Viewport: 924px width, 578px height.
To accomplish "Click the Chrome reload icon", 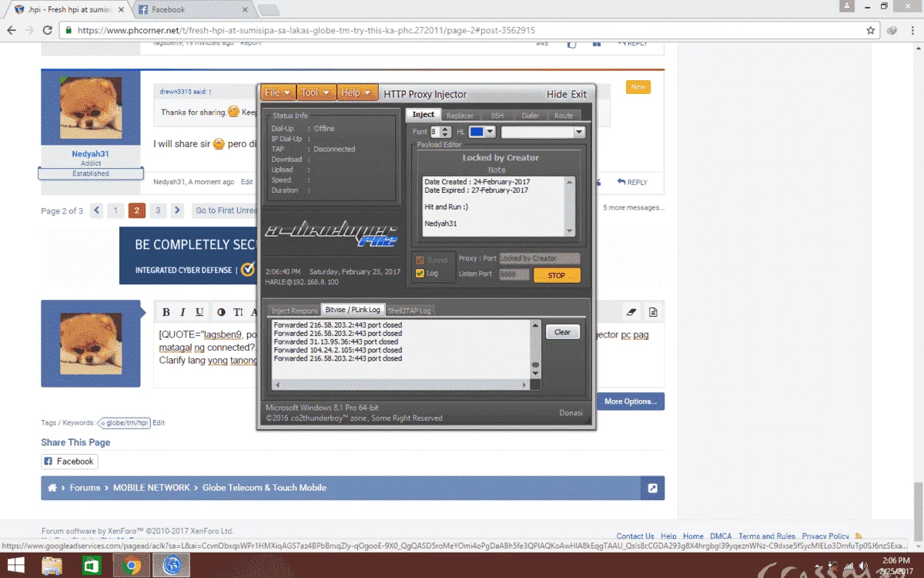I will click(48, 30).
